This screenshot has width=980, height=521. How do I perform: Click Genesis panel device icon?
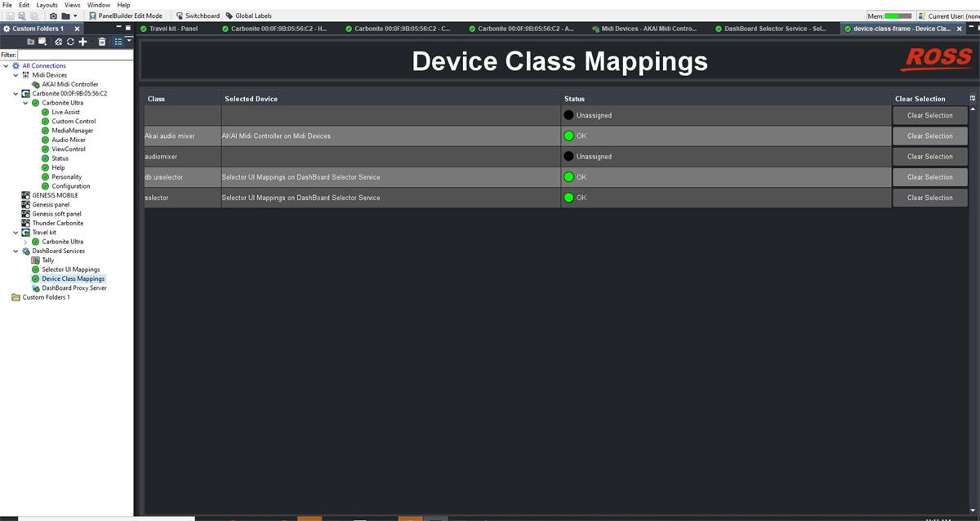click(25, 205)
